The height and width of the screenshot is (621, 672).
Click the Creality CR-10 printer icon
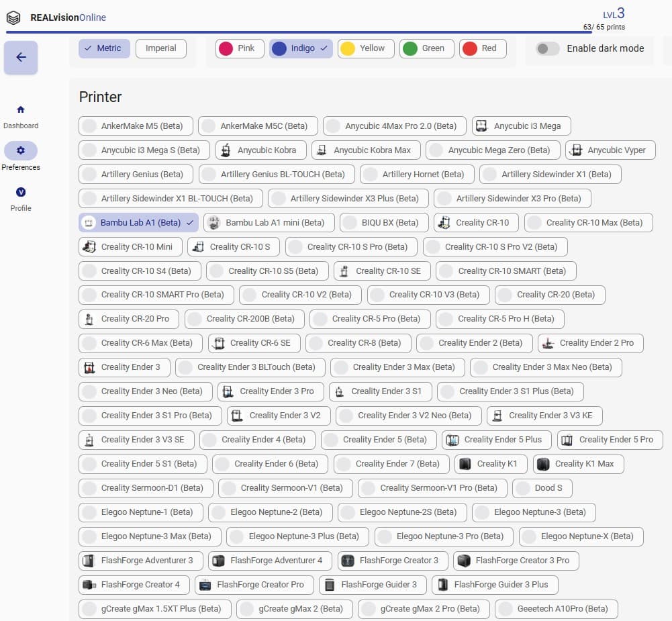tap(444, 223)
